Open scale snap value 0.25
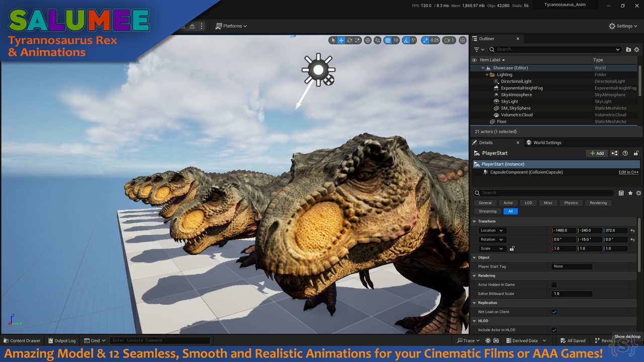 click(x=435, y=40)
